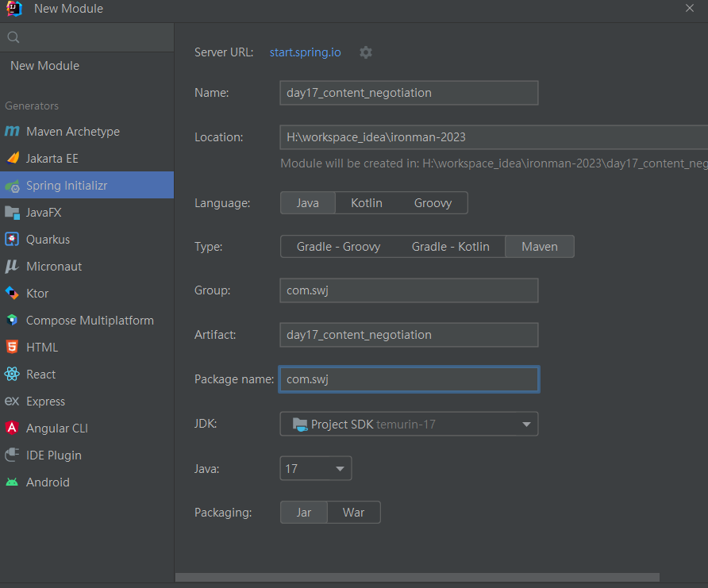Click the Spring Initializr label text
Image resolution: width=708 pixels, height=588 pixels.
click(67, 186)
